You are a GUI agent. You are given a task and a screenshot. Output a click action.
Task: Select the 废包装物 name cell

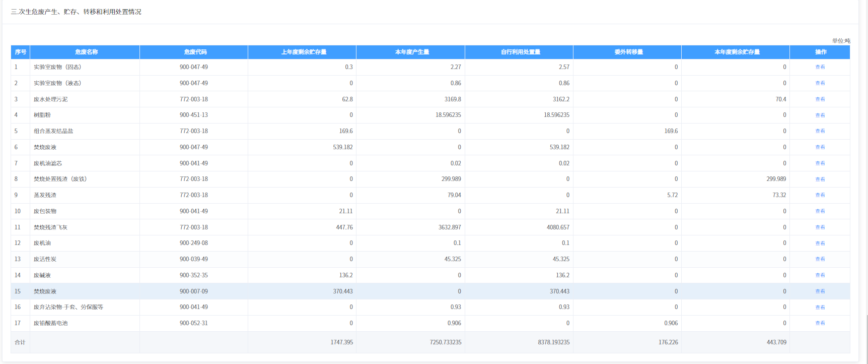pos(45,211)
